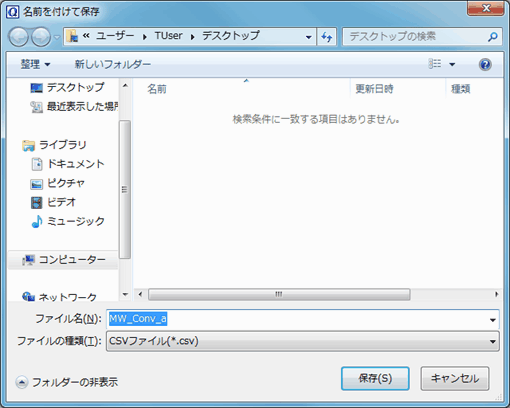Image resolution: width=510 pixels, height=408 pixels.
Task: Click the magnifier icon in the search box
Action: (x=492, y=36)
